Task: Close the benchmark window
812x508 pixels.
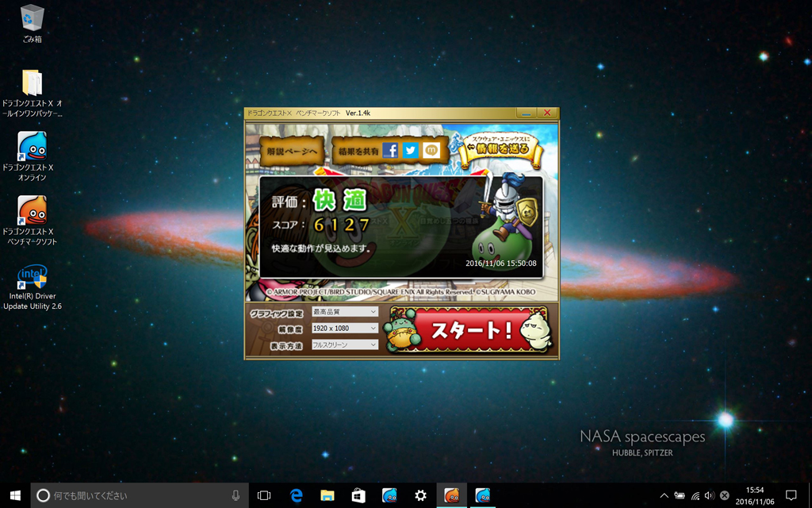Action: [547, 113]
